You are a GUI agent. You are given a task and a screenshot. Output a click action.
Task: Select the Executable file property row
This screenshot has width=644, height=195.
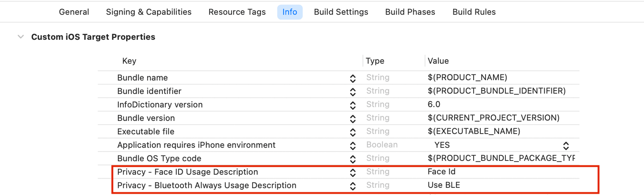[x=146, y=131]
